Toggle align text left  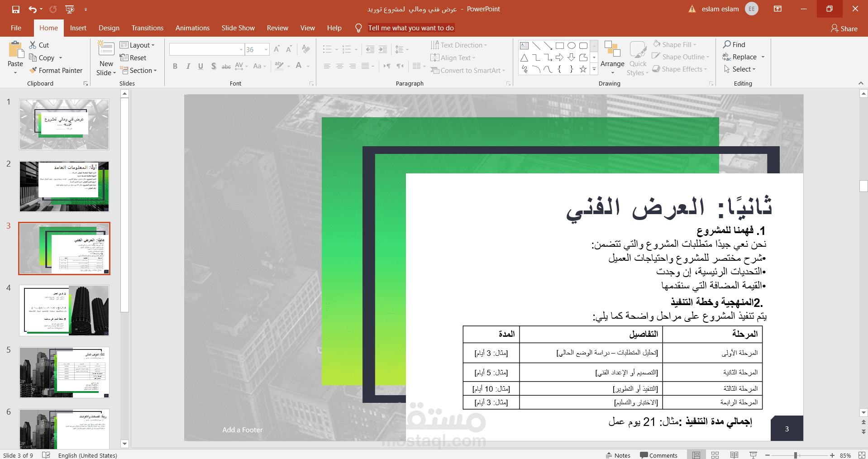click(327, 66)
